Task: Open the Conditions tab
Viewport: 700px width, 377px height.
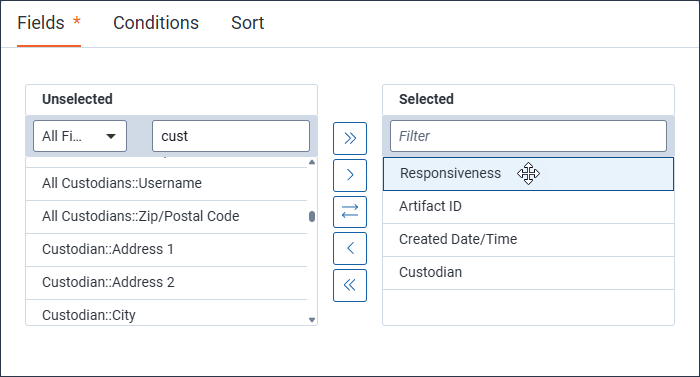Action: [156, 23]
